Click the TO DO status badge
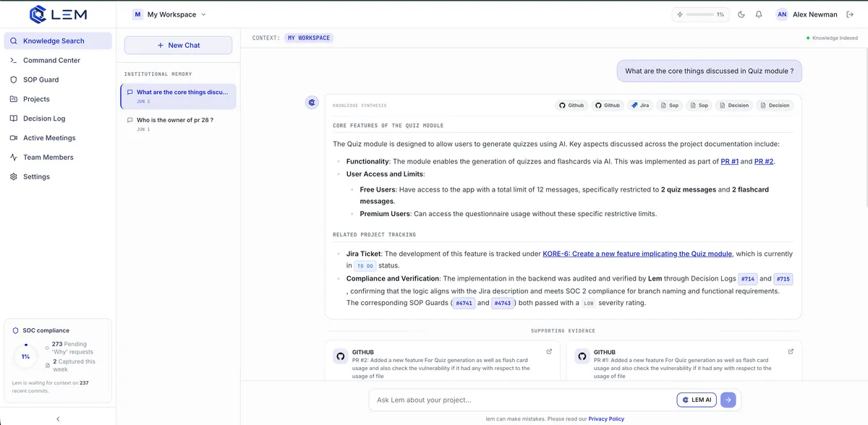Viewport: 868px width, 425px height. [365, 266]
